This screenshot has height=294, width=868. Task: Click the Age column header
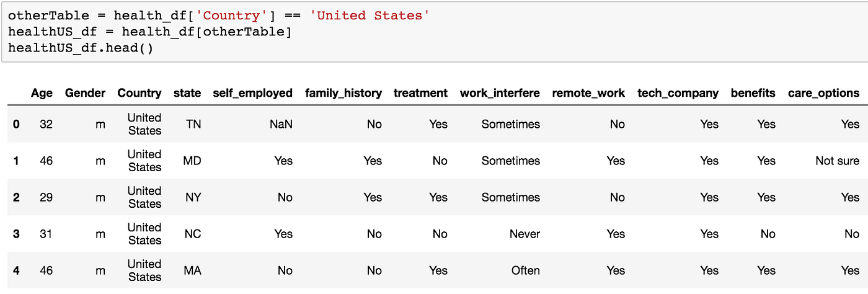click(42, 93)
